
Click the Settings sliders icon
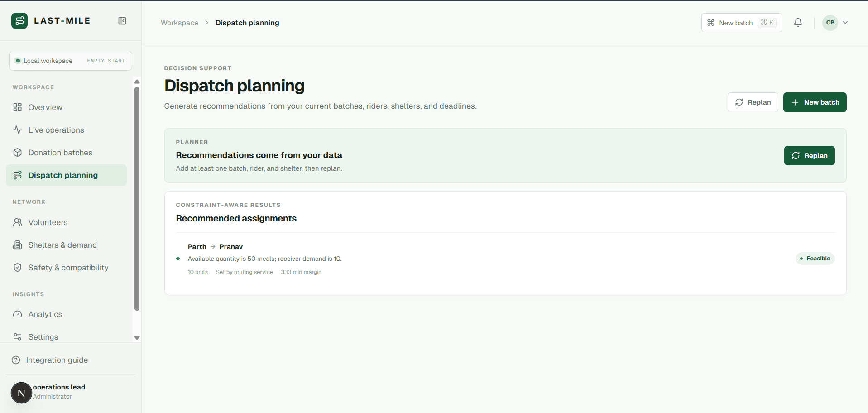(x=18, y=337)
